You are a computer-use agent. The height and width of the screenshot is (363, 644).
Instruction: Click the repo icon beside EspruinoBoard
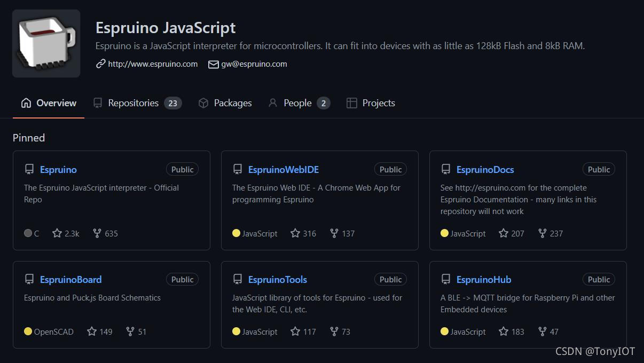[29, 280]
